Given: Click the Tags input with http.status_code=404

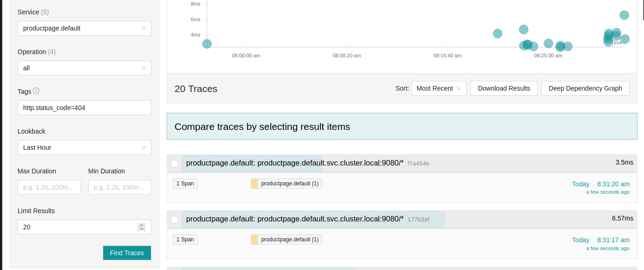Looking at the screenshot, I should pos(84,108).
